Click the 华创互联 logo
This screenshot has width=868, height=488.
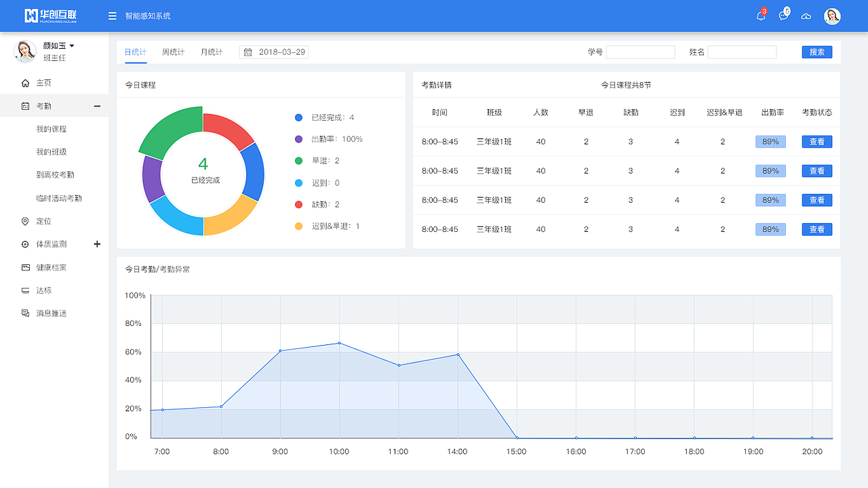[50, 16]
